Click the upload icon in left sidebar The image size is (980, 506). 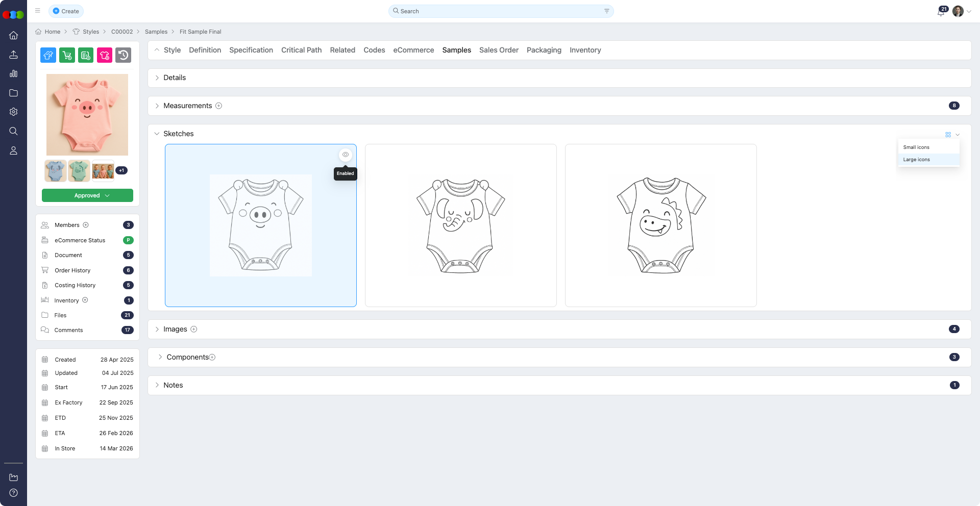[14, 55]
